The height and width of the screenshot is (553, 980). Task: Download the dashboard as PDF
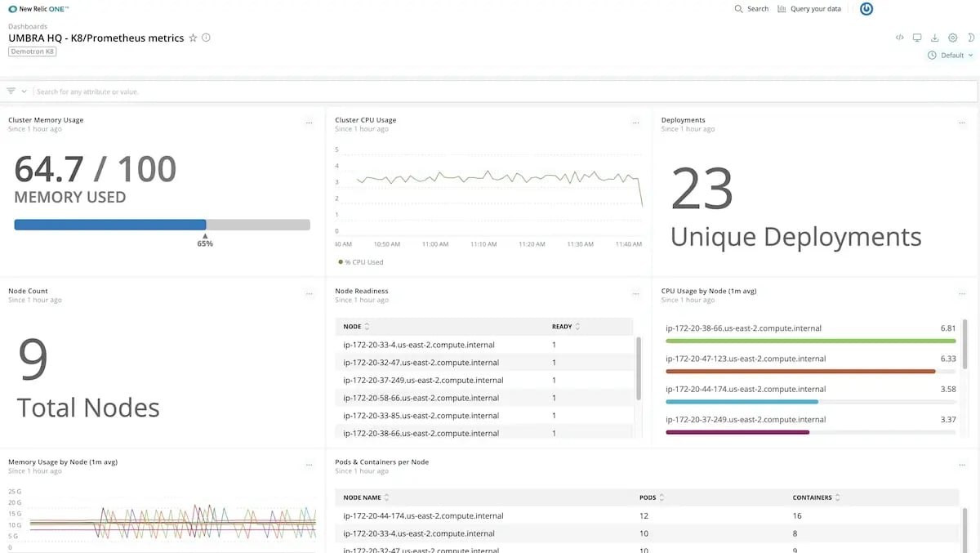click(x=934, y=38)
